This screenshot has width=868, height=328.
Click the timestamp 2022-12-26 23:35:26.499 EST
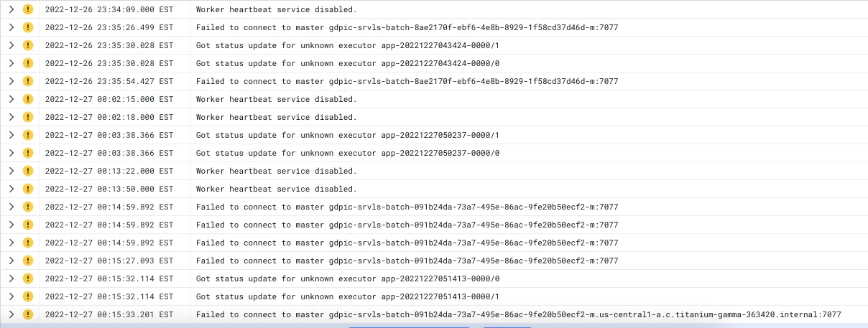tap(108, 27)
